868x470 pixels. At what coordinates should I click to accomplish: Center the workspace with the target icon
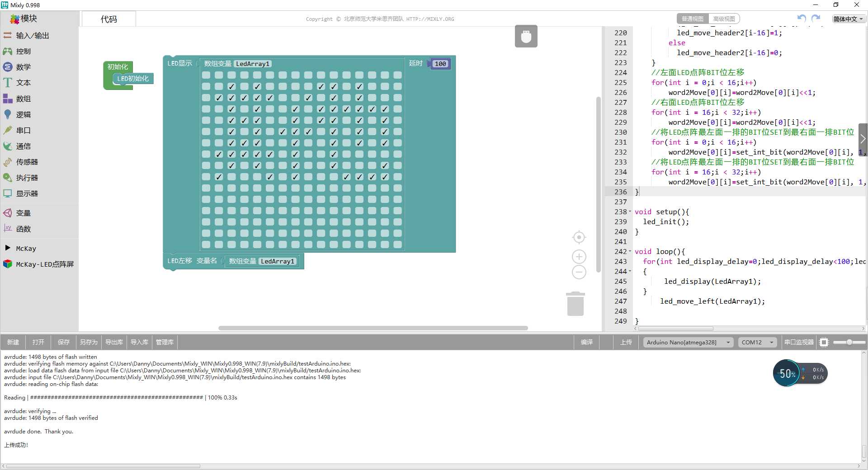point(579,237)
